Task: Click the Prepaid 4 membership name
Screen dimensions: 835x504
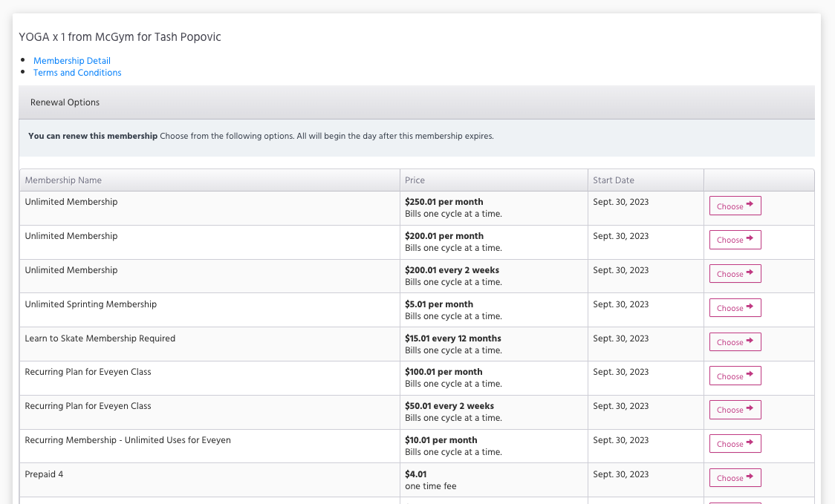Action: (x=44, y=474)
